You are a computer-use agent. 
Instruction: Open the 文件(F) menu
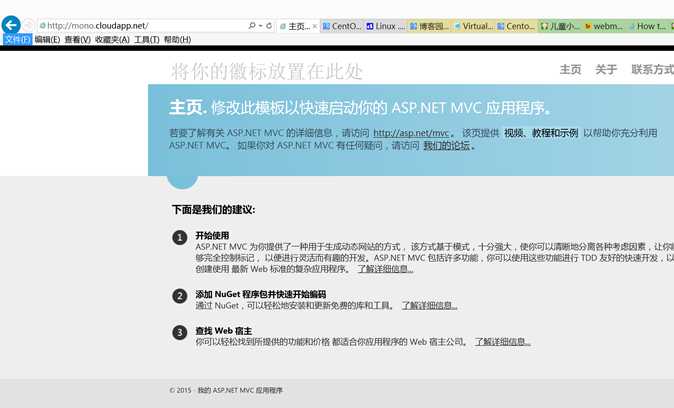(x=17, y=40)
